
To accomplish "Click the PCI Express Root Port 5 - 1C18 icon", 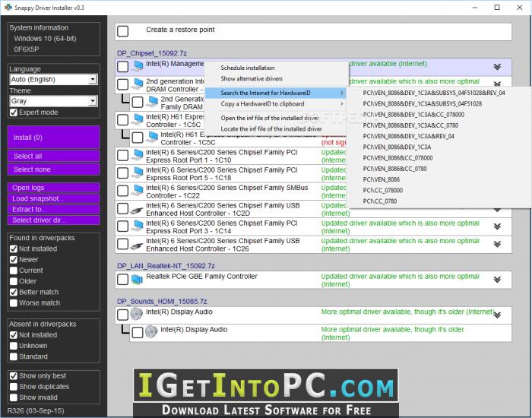I will click(138, 173).
